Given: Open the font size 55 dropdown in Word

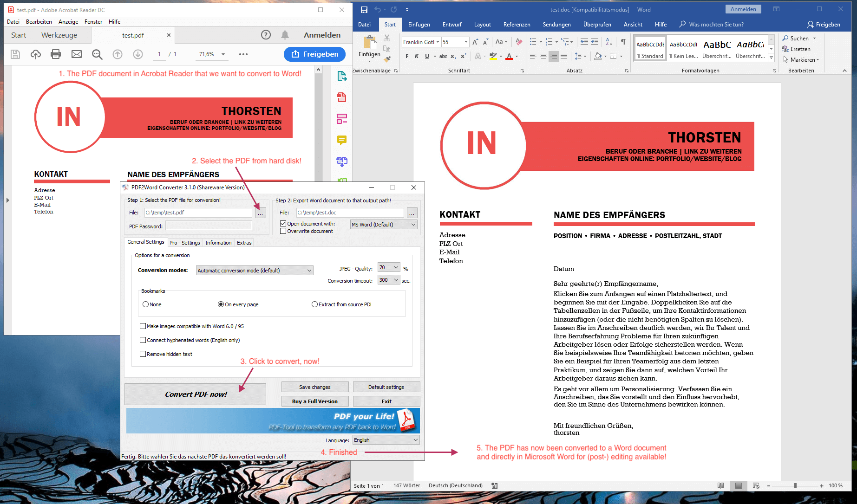Looking at the screenshot, I should [x=466, y=42].
